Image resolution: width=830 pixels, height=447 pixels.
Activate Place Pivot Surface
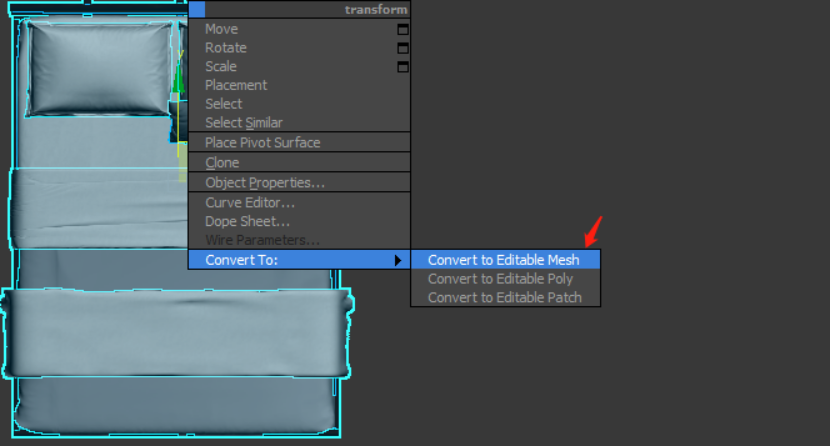tap(299, 142)
